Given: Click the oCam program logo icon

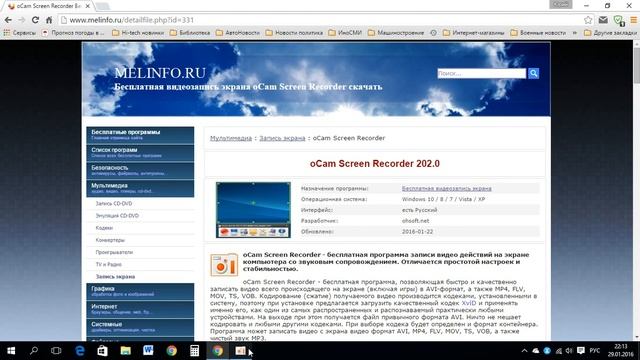Looking at the screenshot, I should point(224,264).
